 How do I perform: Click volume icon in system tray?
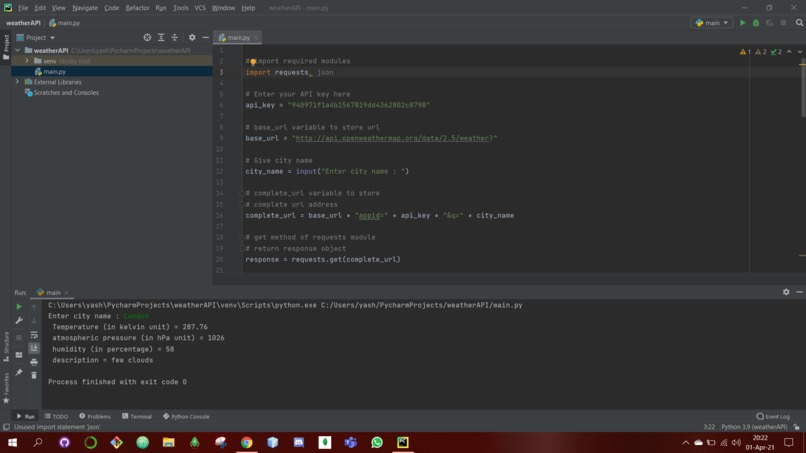point(737,443)
